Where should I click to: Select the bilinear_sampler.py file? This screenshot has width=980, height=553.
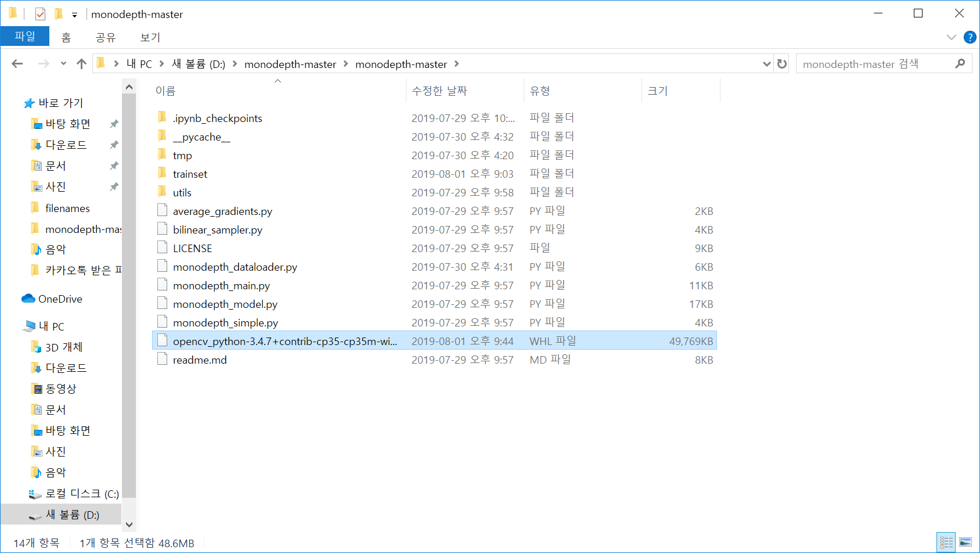tap(218, 230)
